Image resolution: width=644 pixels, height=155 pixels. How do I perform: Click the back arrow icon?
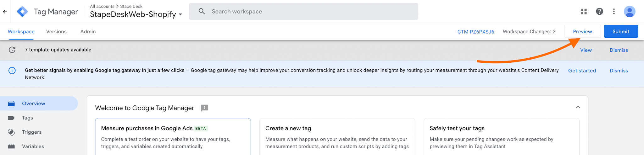(x=5, y=12)
